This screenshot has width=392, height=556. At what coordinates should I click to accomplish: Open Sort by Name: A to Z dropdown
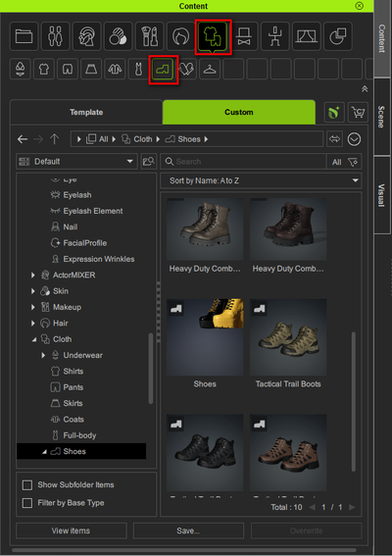[x=261, y=180]
